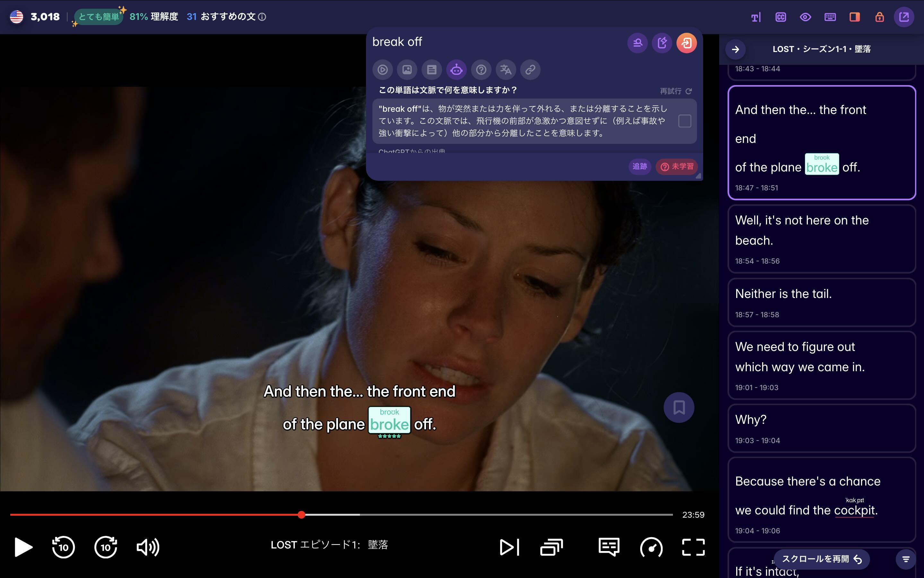Collapse the transcript sidebar with the arrow

pos(735,49)
